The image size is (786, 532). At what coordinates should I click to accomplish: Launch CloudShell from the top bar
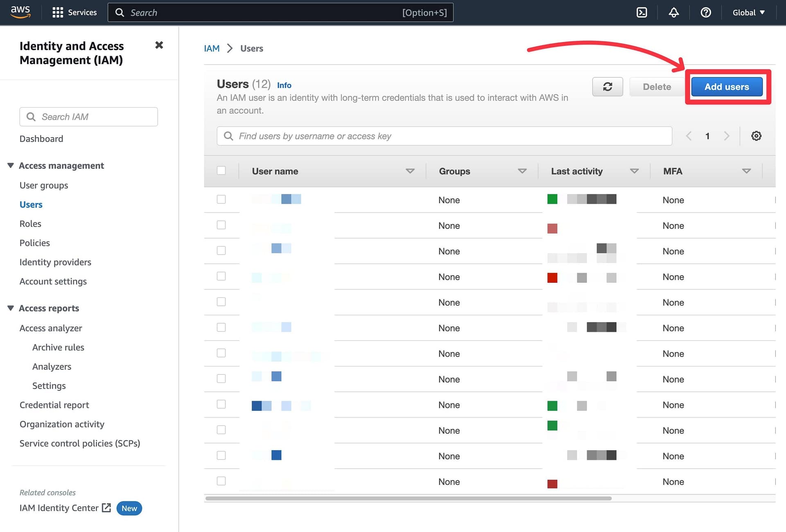(641, 12)
